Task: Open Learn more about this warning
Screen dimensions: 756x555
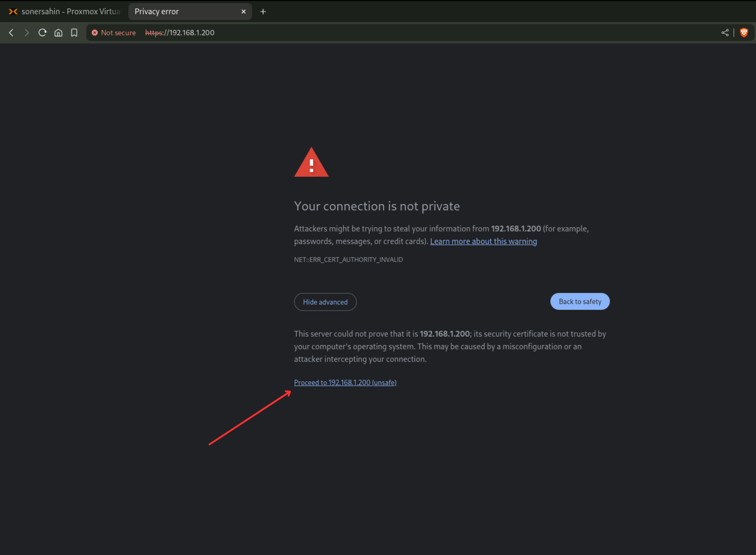Action: pos(483,241)
